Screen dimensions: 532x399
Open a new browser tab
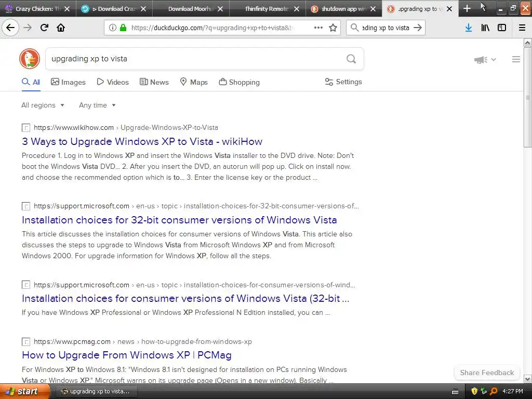[x=467, y=8]
